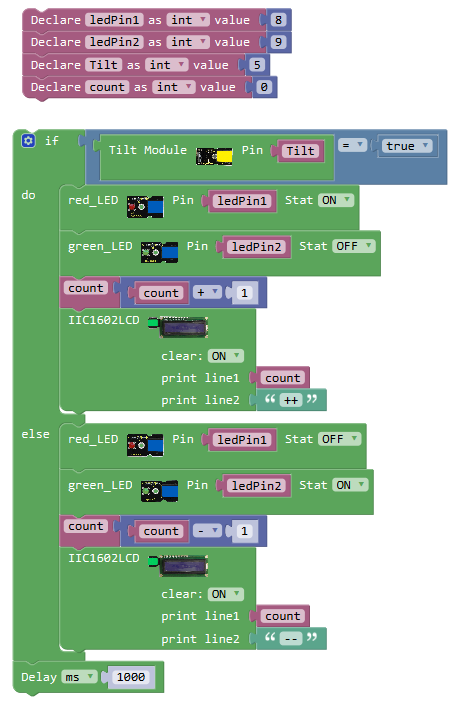This screenshot has height=705, width=471.
Task: Click the IIC1602LCD display image in else section
Action: point(178,565)
